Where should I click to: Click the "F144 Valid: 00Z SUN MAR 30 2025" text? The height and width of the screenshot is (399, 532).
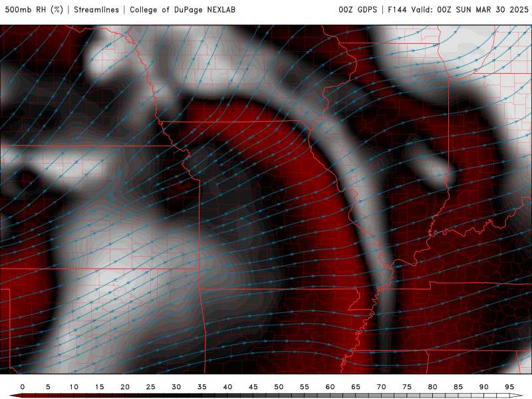tap(458, 10)
